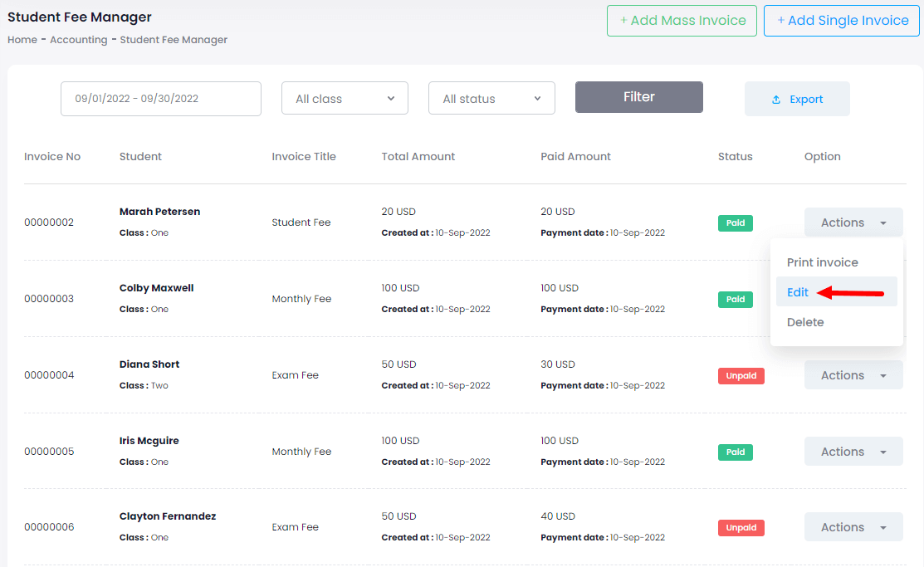
Task: Open the All status filter dropdown
Action: 491,97
